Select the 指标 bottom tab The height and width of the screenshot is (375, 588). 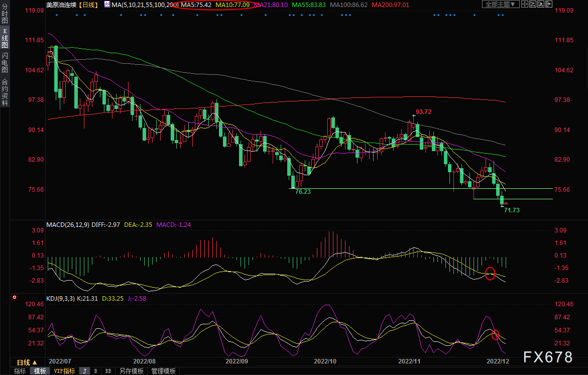(20, 371)
